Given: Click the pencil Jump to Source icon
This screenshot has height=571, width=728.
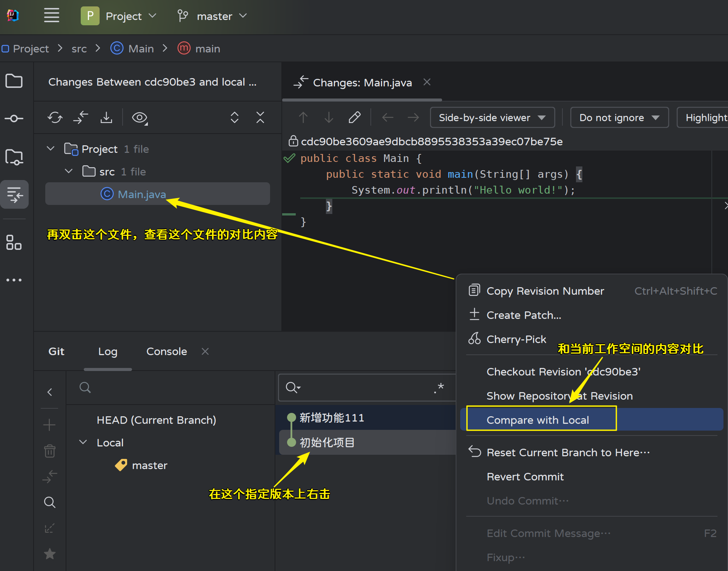Looking at the screenshot, I should point(354,118).
